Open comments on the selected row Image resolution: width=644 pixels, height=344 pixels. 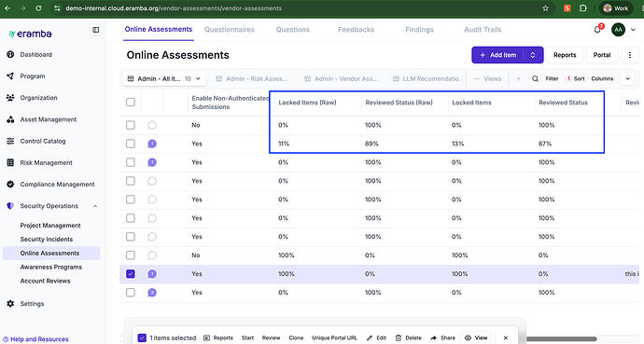coord(152,274)
